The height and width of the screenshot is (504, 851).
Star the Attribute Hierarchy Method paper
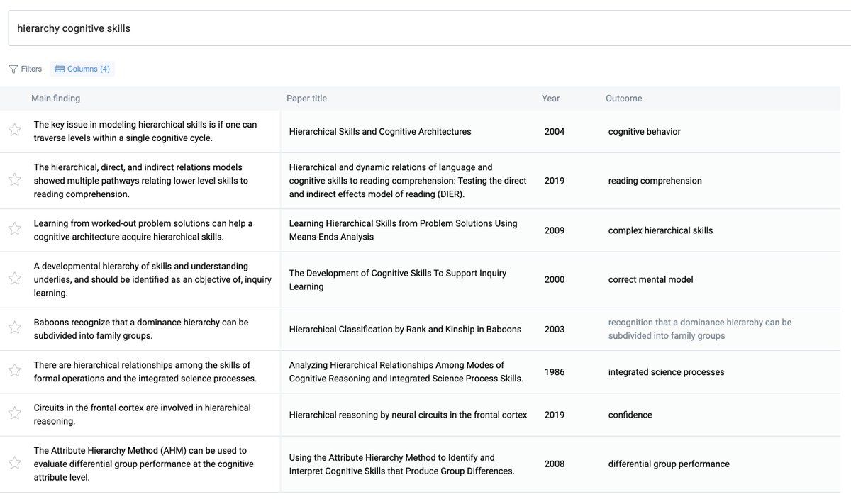[14, 464]
